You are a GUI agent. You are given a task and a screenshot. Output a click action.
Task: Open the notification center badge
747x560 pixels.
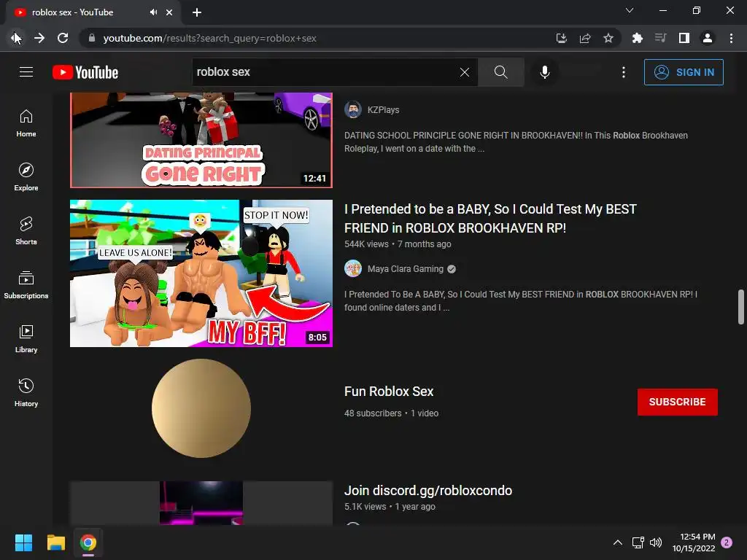click(727, 542)
